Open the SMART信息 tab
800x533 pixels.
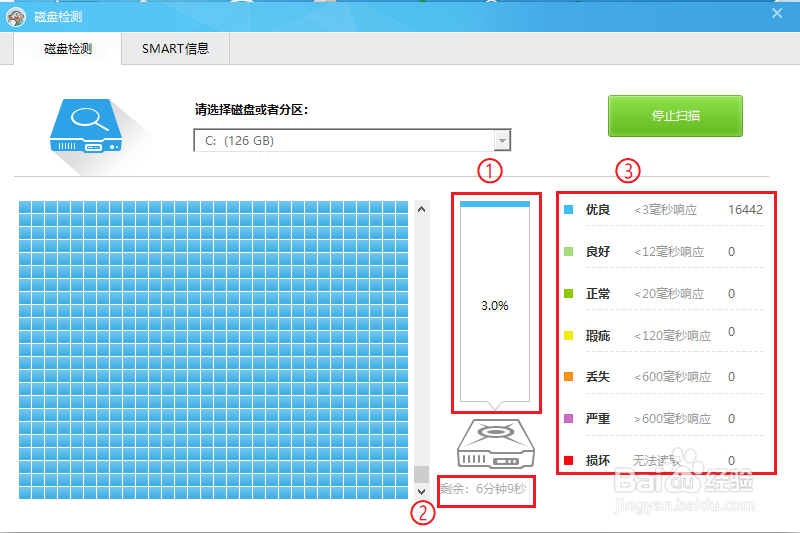coord(176,49)
